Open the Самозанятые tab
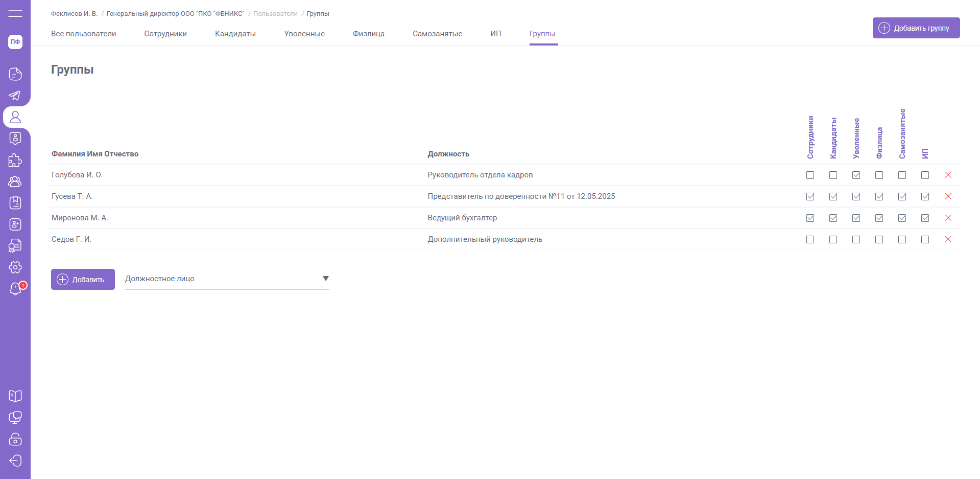Viewport: 980px width, 479px height. (437, 34)
